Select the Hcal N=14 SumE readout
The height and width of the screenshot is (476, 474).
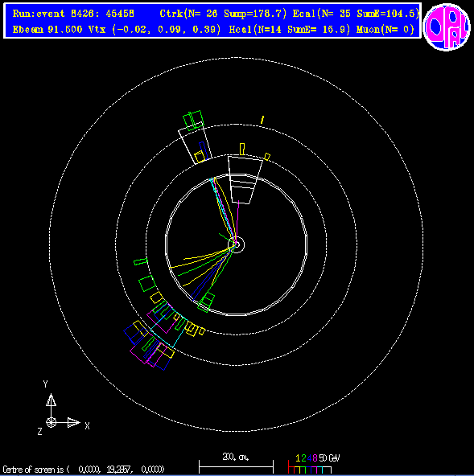(290, 30)
